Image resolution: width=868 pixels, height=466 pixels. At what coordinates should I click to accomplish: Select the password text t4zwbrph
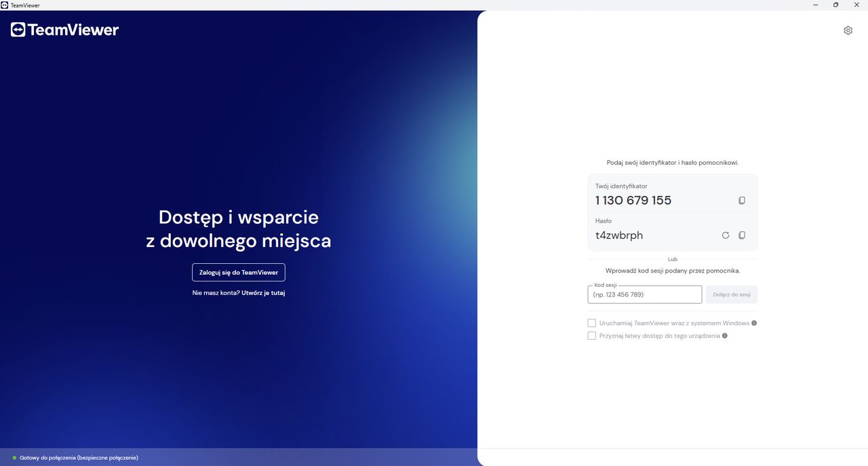point(619,235)
